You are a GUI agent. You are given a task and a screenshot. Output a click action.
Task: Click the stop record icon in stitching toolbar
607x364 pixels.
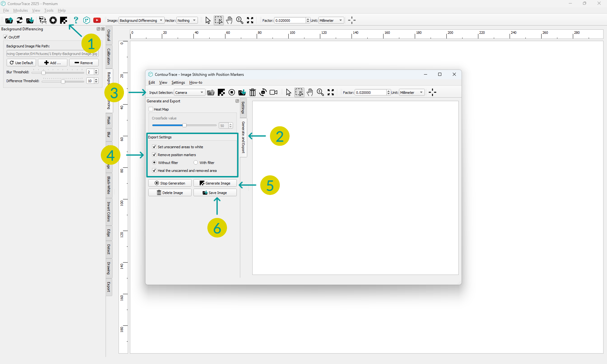[x=232, y=92]
